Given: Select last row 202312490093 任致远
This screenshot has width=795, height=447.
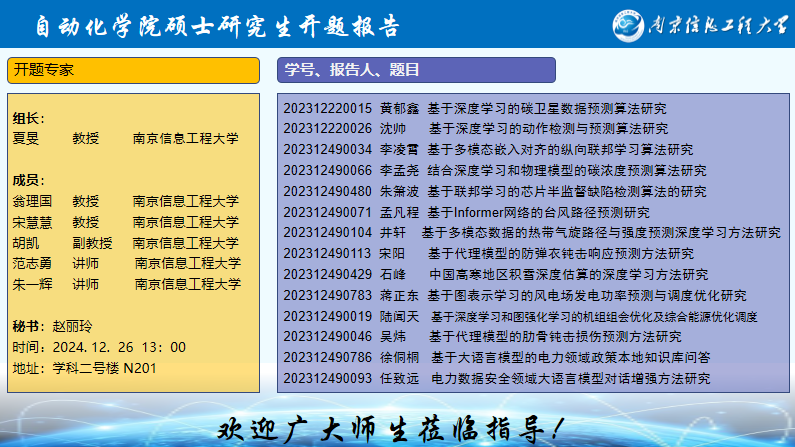Looking at the screenshot, I should (x=497, y=378).
